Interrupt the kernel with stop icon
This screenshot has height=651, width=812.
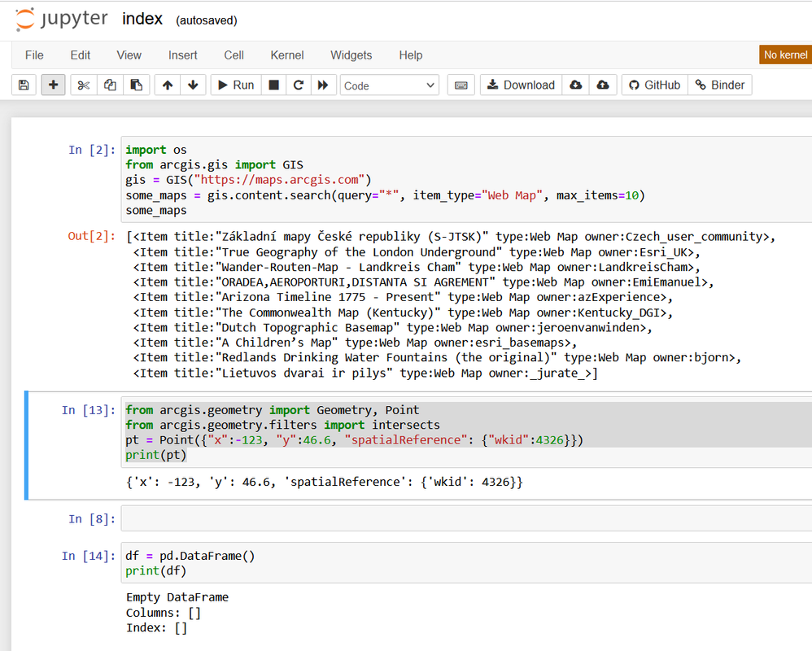click(x=274, y=85)
